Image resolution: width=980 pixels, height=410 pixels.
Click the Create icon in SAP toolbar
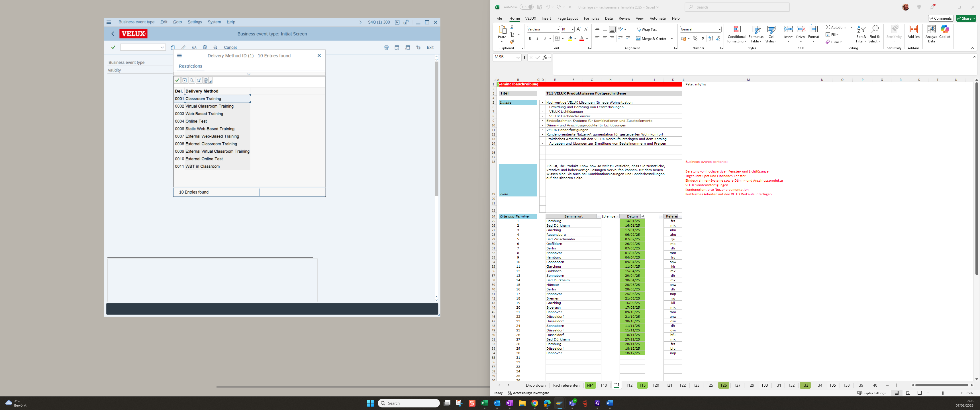pos(173,48)
